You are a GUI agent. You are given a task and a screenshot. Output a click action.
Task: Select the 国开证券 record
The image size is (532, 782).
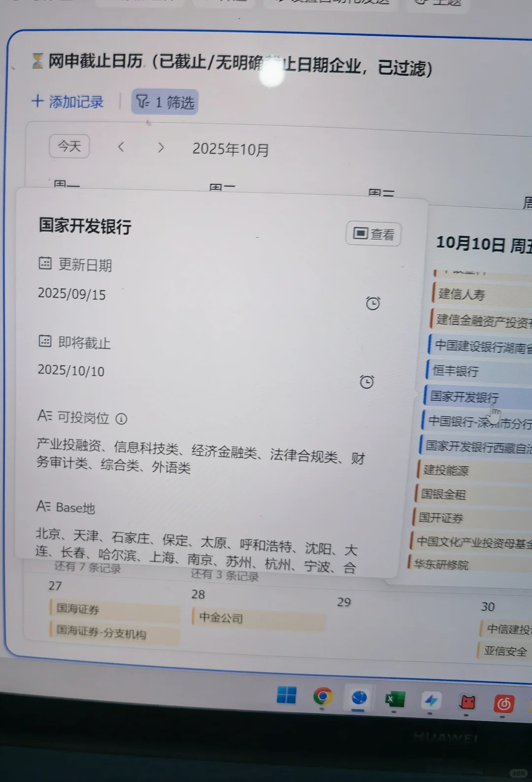tap(471, 518)
